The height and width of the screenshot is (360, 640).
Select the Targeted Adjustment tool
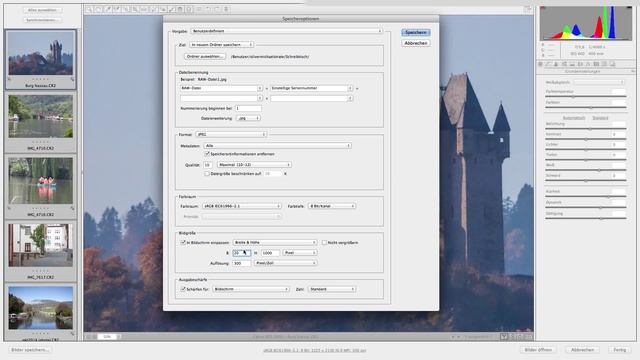[x=126, y=9]
